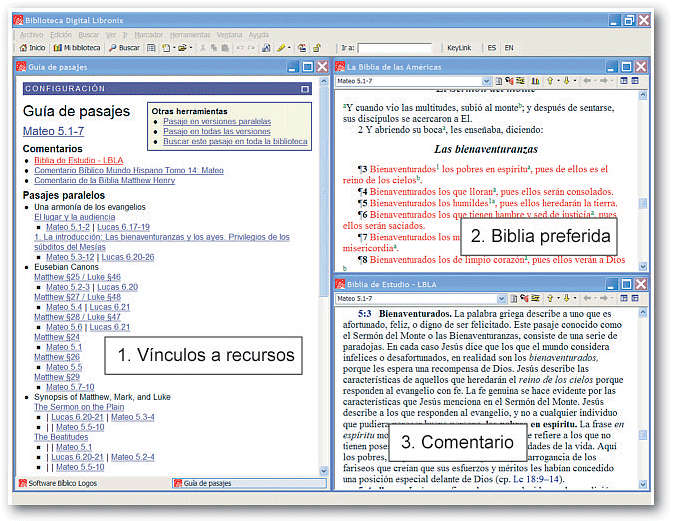
Task: Click the La Biblia de las Américas scrollbar up arrow
Action: coord(643,94)
